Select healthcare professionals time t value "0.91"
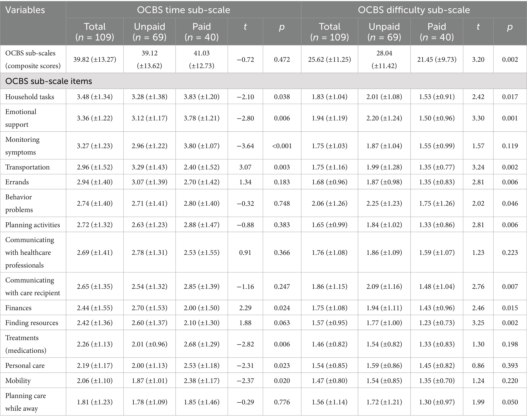Viewport: 527px width, 420px height. (x=245, y=252)
